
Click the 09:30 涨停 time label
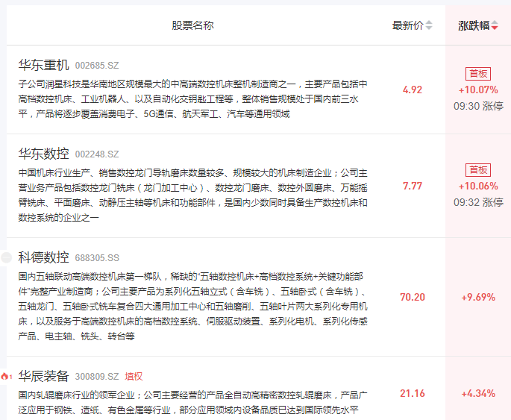(x=478, y=106)
